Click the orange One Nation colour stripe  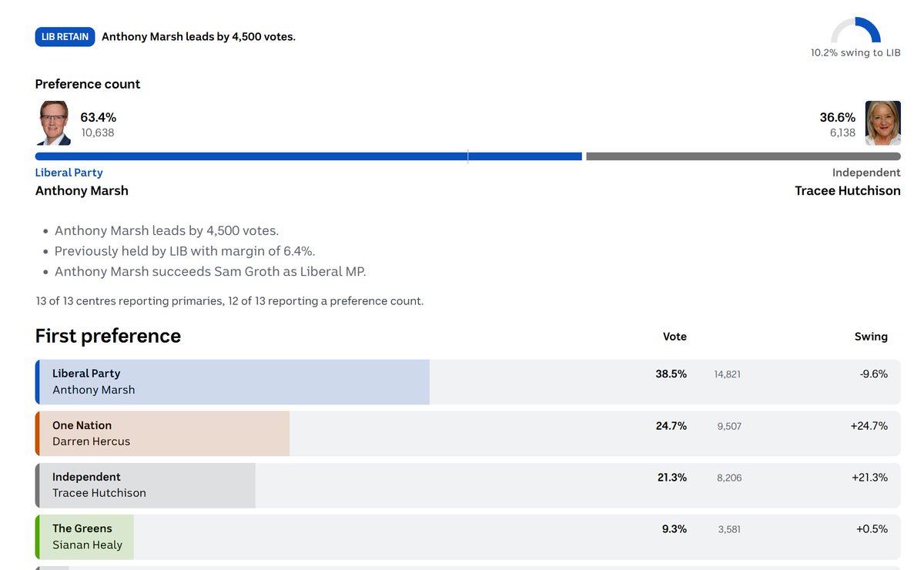(x=37, y=434)
